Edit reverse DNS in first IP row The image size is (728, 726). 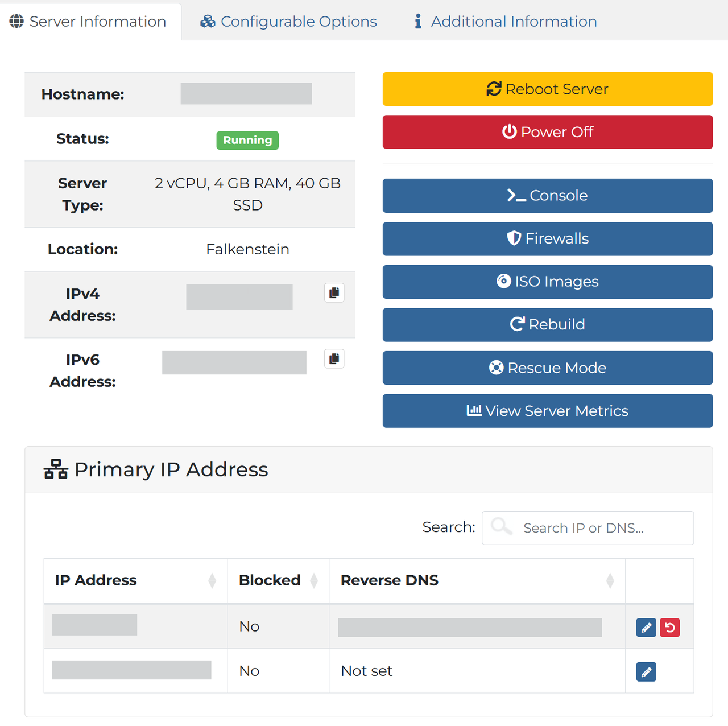(646, 628)
